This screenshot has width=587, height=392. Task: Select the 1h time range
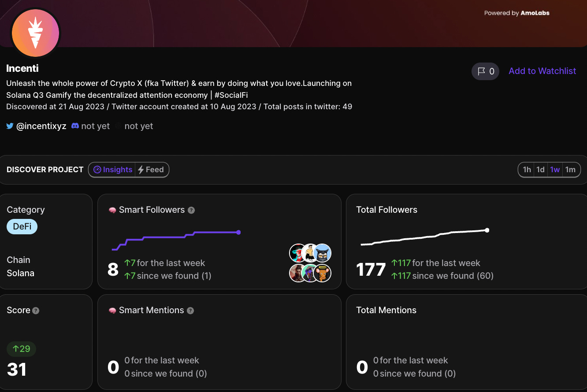(527, 170)
